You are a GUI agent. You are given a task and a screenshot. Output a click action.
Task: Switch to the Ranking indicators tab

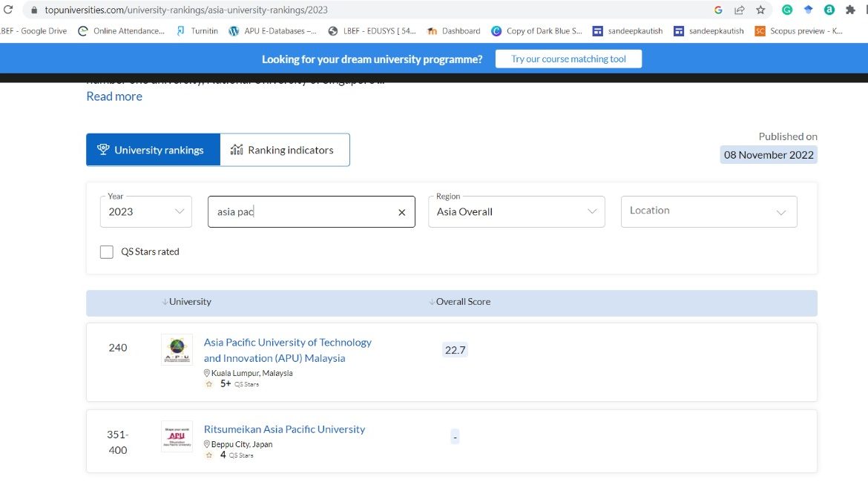285,149
